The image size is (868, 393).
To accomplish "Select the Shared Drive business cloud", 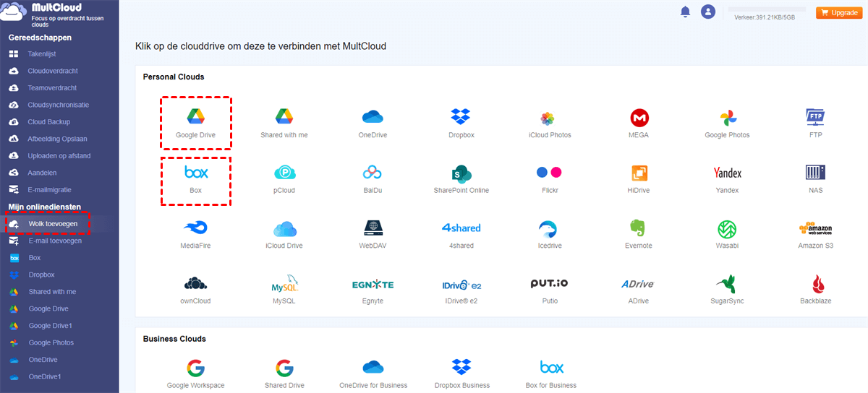I will point(284,373).
